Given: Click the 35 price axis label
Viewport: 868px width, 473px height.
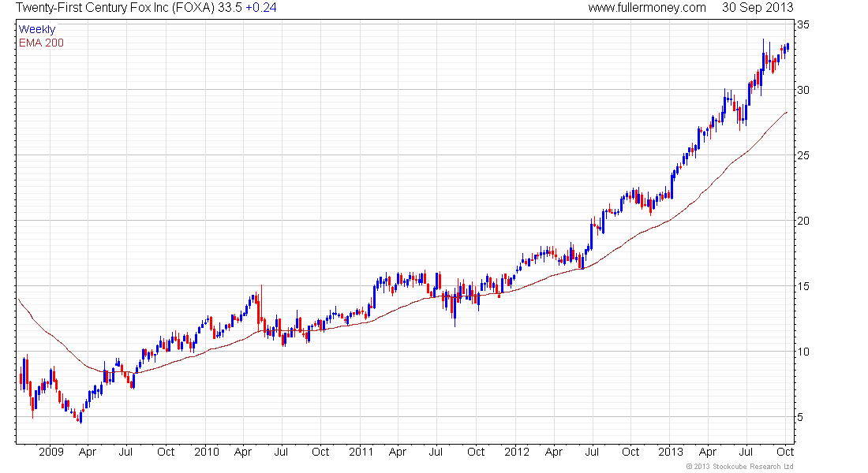Looking at the screenshot, I should (803, 25).
